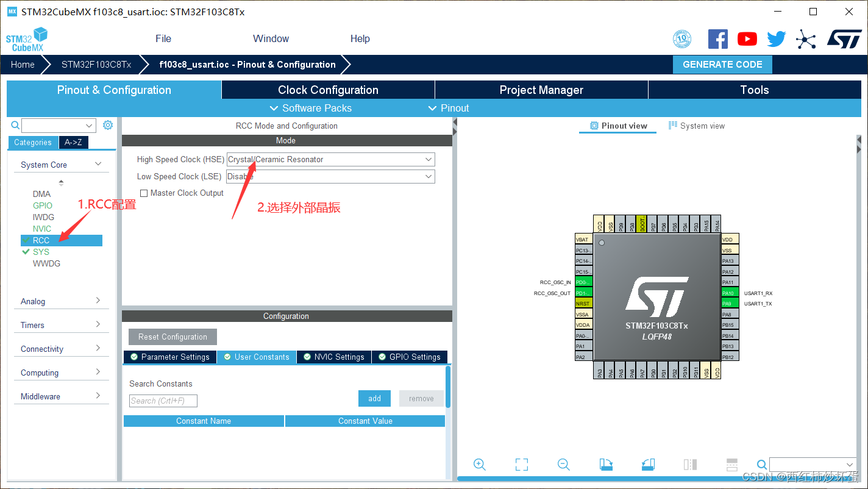Click the Reset Configuration button
Image resolution: width=868 pixels, height=489 pixels.
pyautogui.click(x=173, y=337)
